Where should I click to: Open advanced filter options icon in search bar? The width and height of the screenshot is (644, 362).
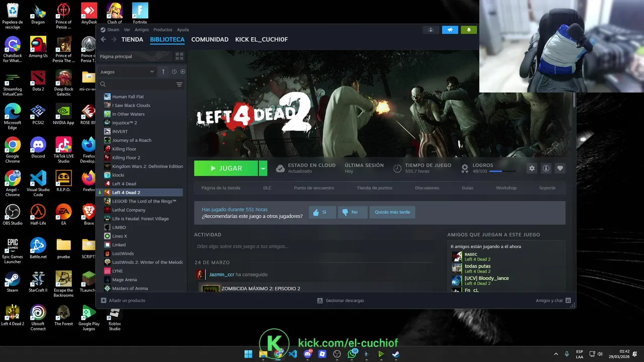coord(179,84)
